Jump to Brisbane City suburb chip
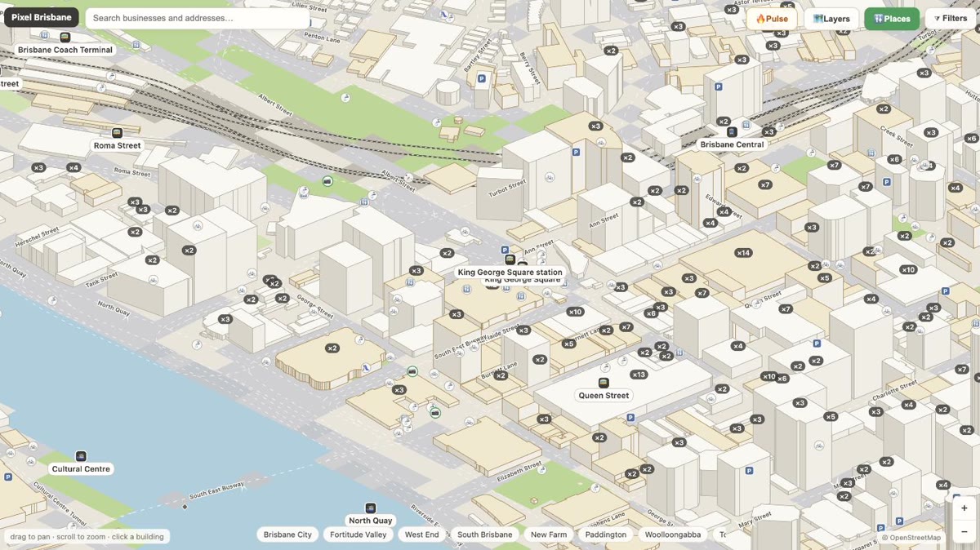The height and width of the screenshot is (550, 980). (287, 534)
